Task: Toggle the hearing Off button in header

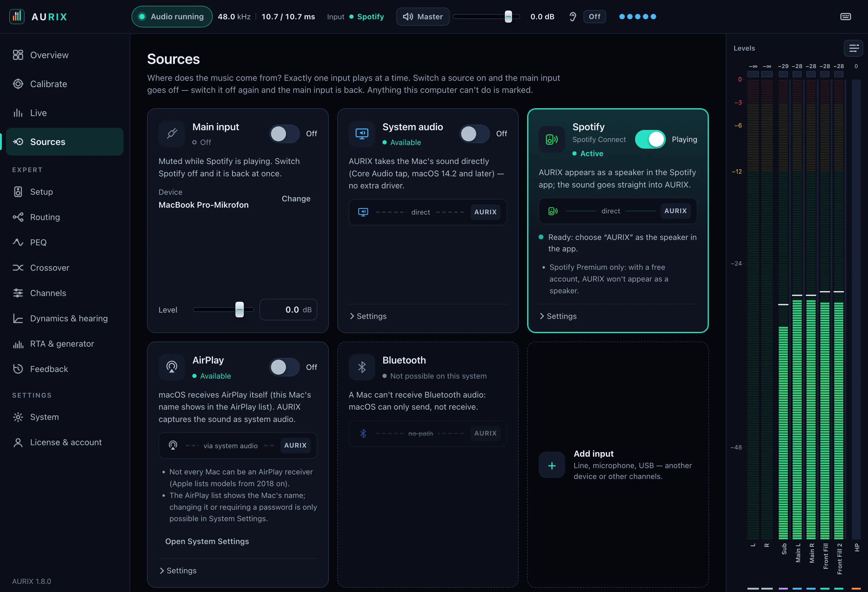Action: coord(595,17)
